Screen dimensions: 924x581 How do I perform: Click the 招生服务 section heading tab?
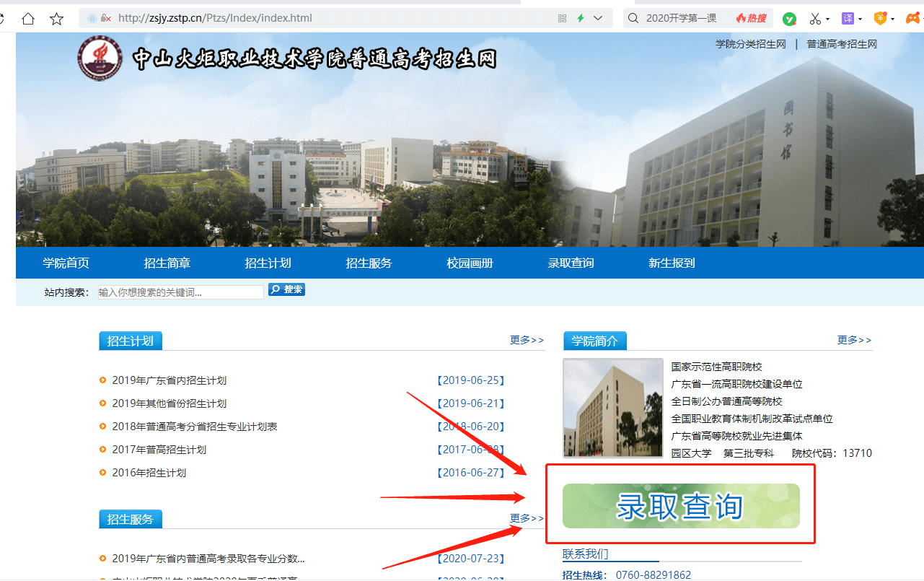click(x=131, y=519)
